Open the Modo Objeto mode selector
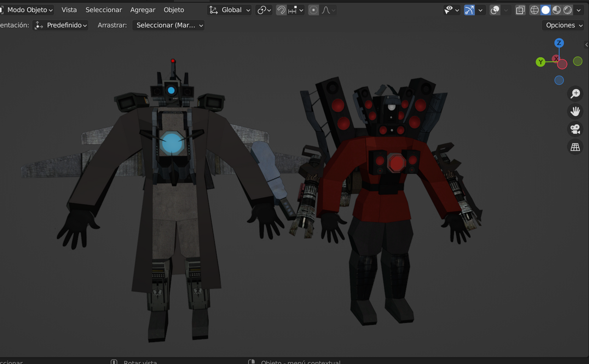This screenshot has height=364, width=589. [27, 10]
